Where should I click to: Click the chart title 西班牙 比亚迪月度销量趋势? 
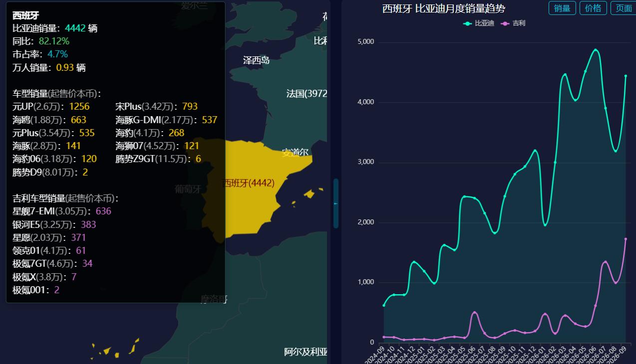(444, 8)
